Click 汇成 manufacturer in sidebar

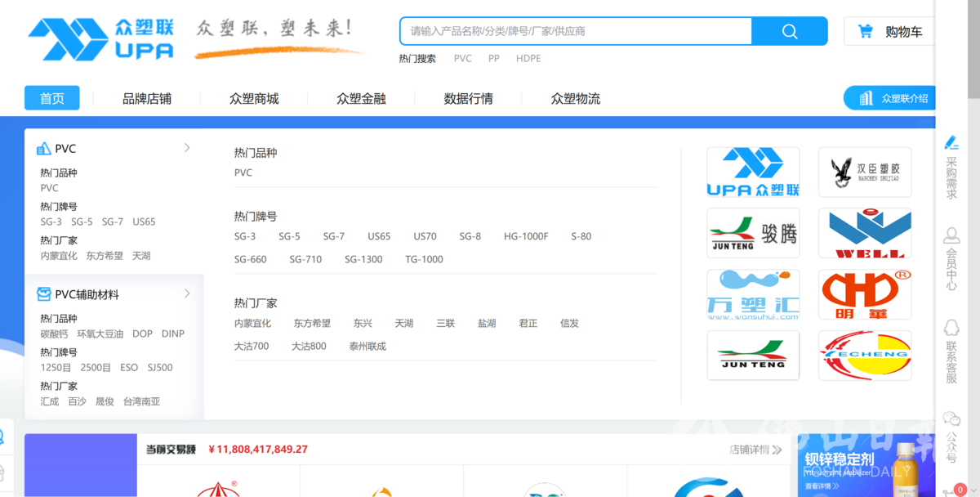click(50, 401)
